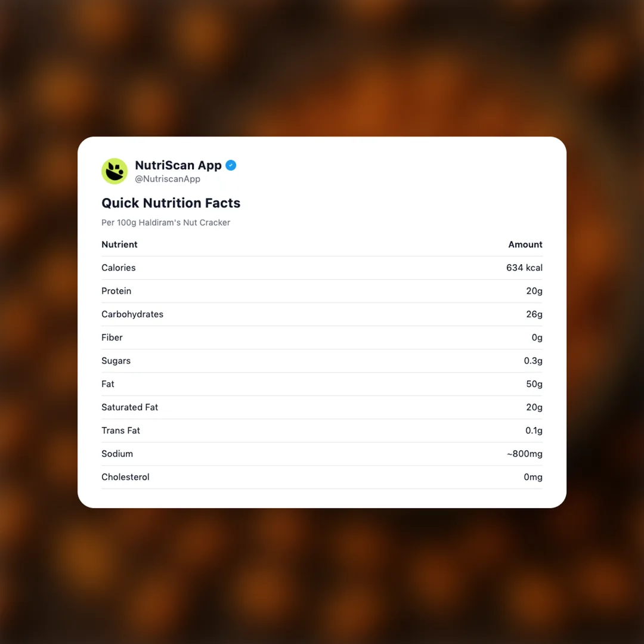
Task: Select the Calories row label
Action: pos(119,268)
